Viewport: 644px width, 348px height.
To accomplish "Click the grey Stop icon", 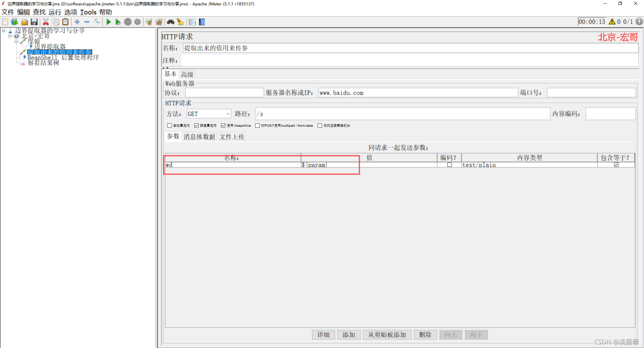I will [x=128, y=22].
